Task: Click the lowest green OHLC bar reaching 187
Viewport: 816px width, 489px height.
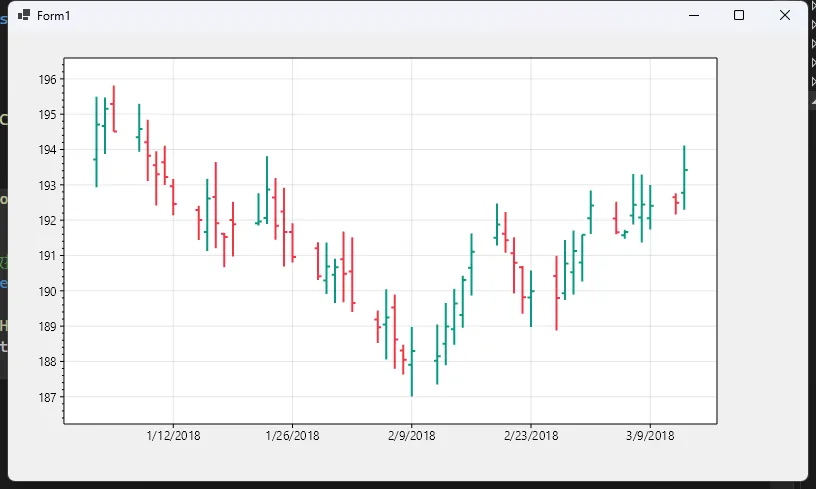Action: coord(412,362)
